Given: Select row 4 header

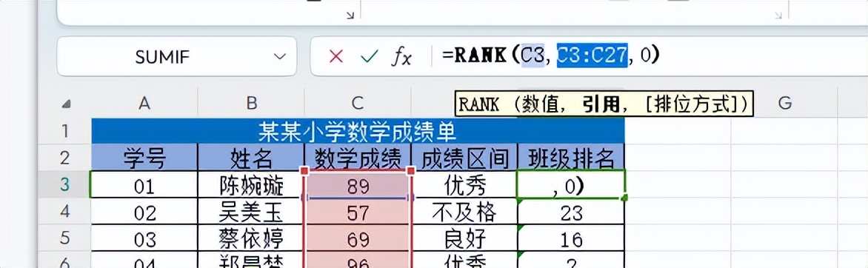Looking at the screenshot, I should pyautogui.click(x=65, y=212).
